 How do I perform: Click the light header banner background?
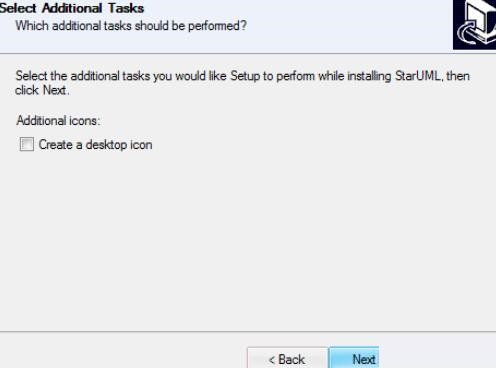coord(350,25)
